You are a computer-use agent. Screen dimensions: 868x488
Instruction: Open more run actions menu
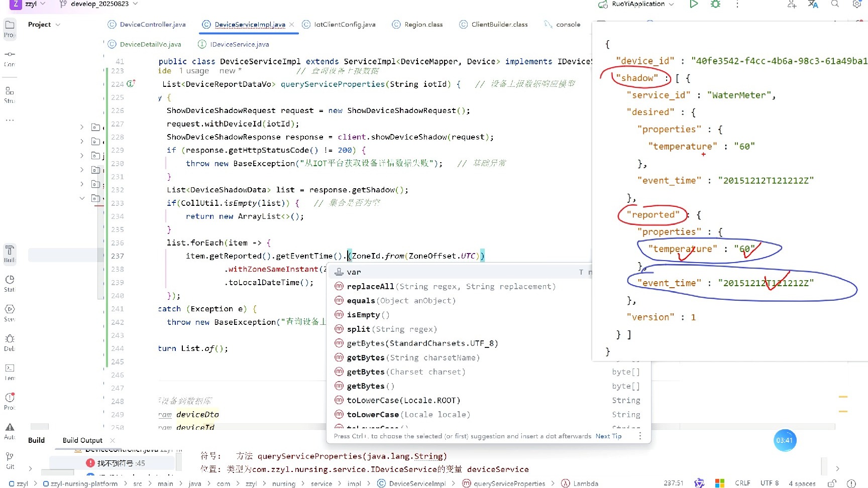(x=737, y=4)
